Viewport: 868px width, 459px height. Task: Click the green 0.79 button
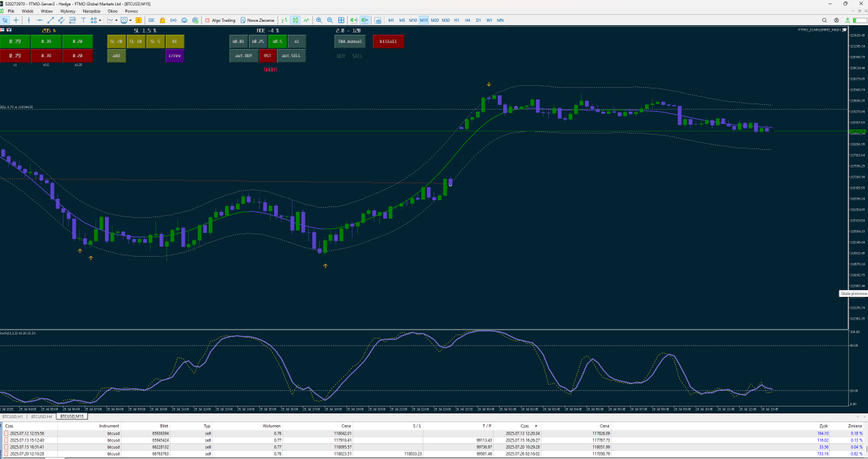coord(15,41)
